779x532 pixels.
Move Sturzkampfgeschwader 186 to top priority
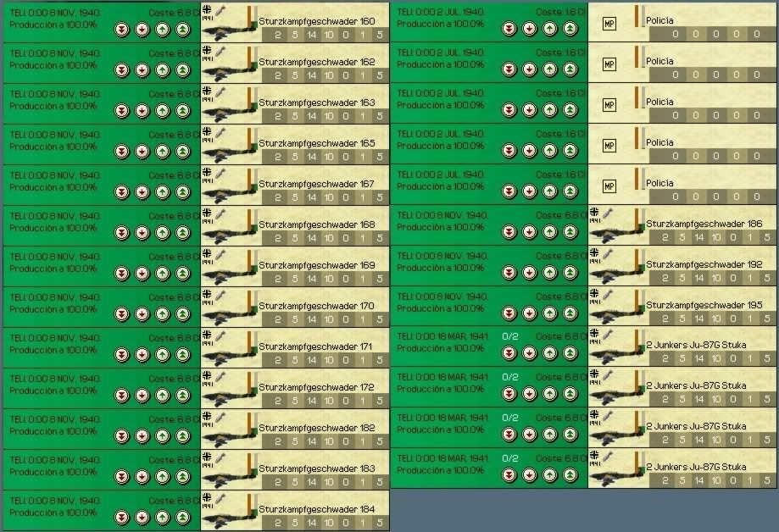click(570, 233)
